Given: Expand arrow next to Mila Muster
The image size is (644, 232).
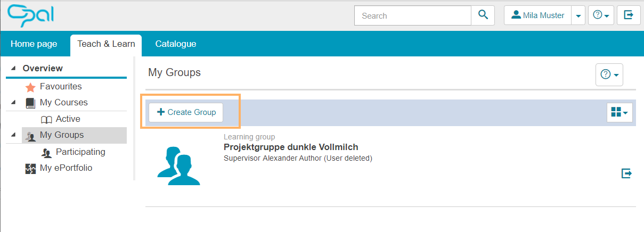Looking at the screenshot, I should 578,15.
